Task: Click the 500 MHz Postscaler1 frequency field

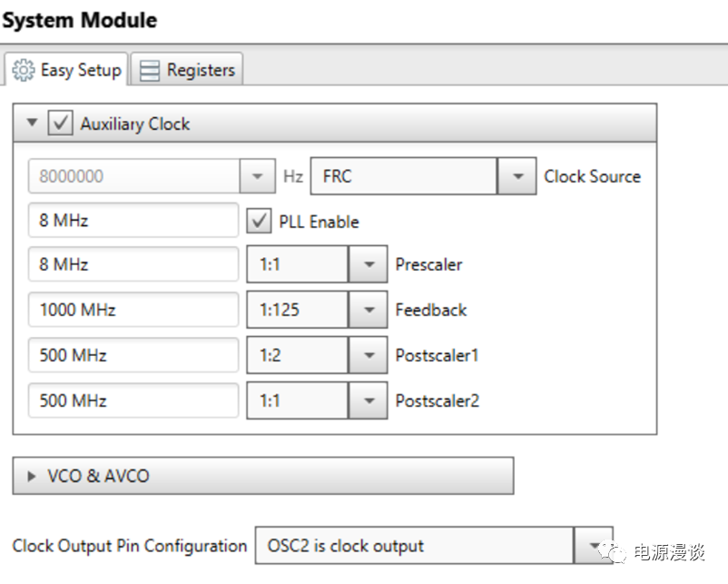Action: coord(133,355)
